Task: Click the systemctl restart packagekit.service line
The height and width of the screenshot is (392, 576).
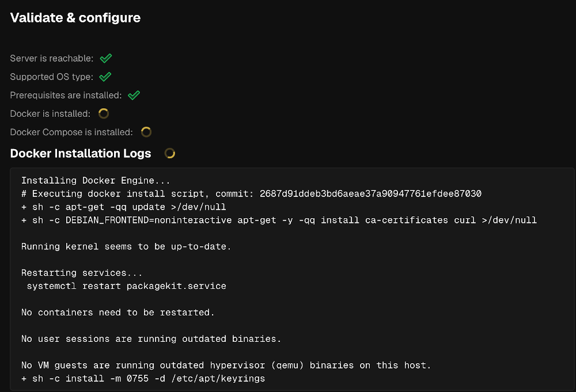Action: coord(126,286)
